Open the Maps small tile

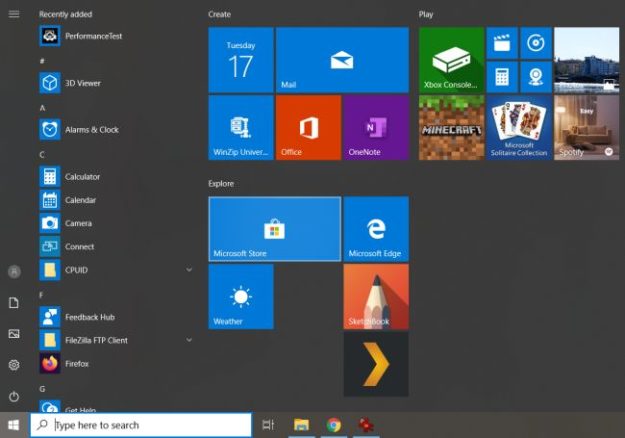coord(536,77)
